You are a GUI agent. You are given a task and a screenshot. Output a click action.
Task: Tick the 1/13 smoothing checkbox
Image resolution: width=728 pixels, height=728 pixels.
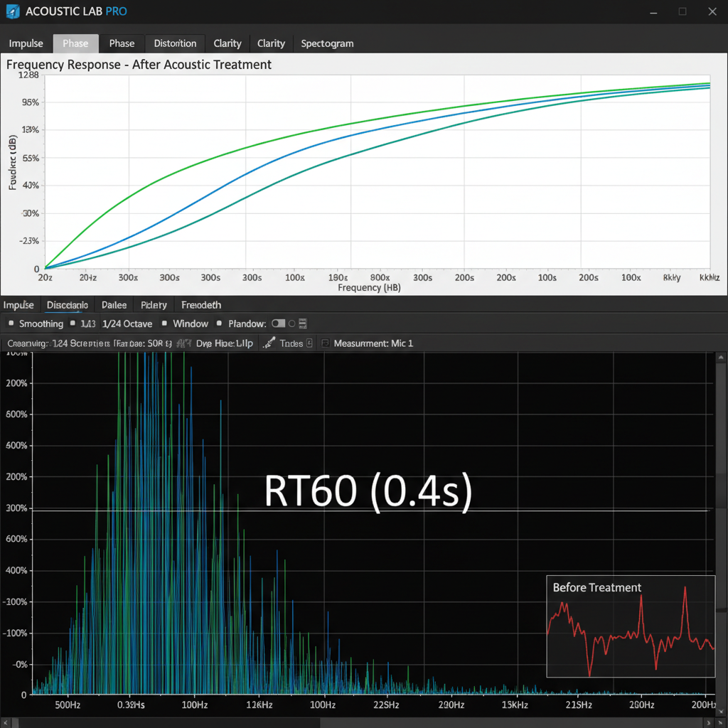pos(73,323)
